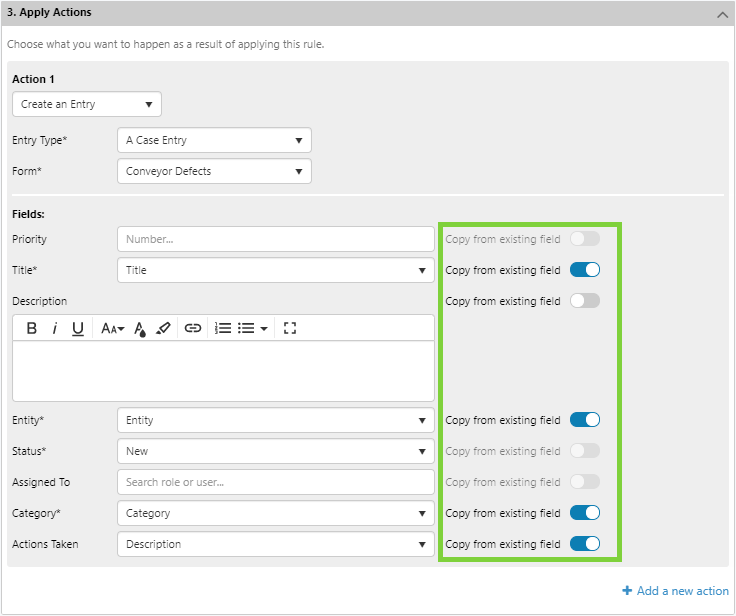Open the Create an Entry action dropdown

coord(87,104)
